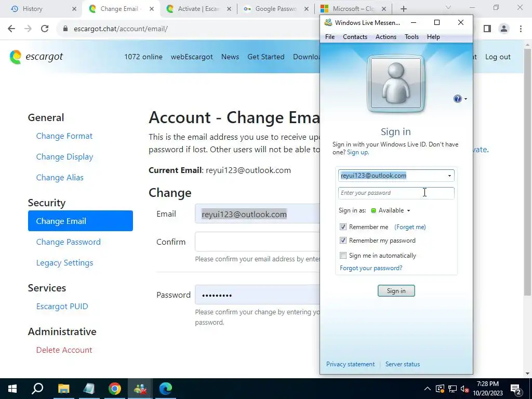Viewport: 532px width, 399px height.
Task: Click the taskbar search magnifier
Action: click(37, 389)
